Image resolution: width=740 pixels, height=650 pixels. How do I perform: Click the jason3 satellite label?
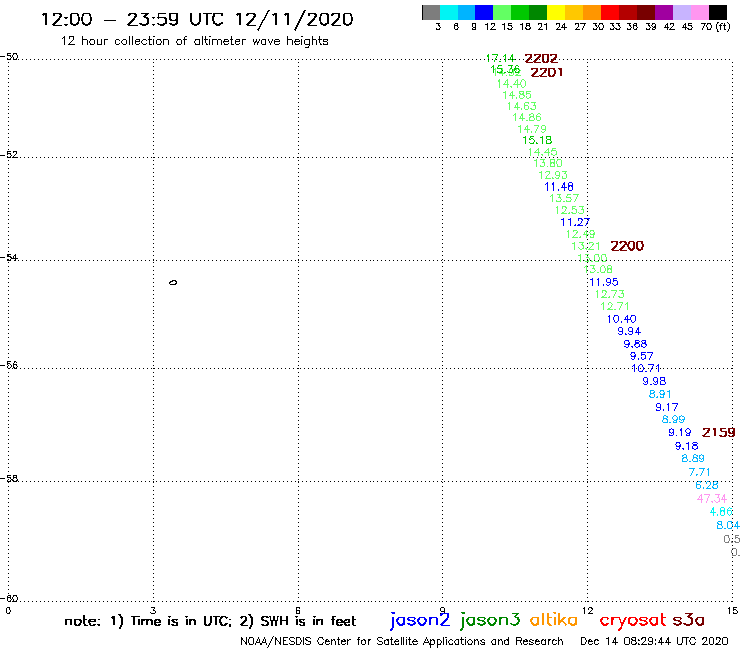point(490,620)
